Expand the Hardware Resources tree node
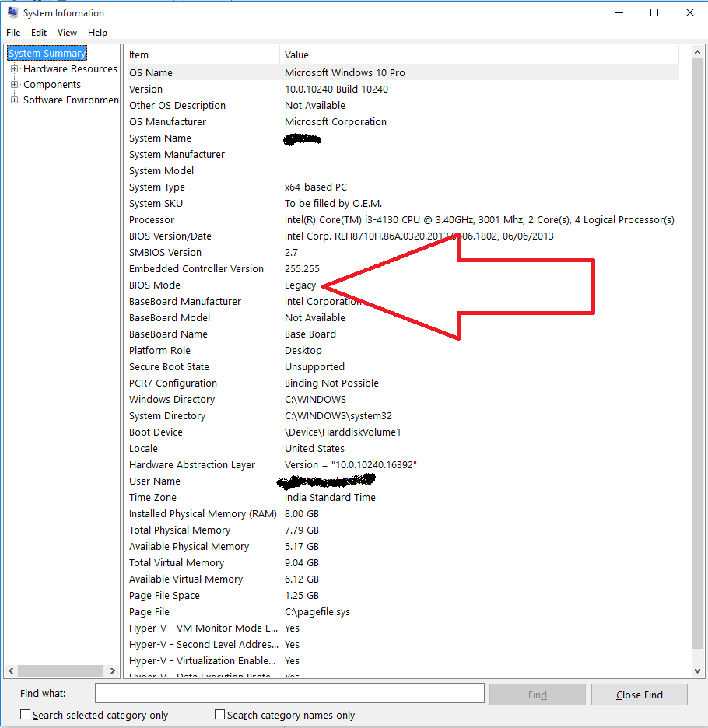The height and width of the screenshot is (728, 708). click(15, 68)
